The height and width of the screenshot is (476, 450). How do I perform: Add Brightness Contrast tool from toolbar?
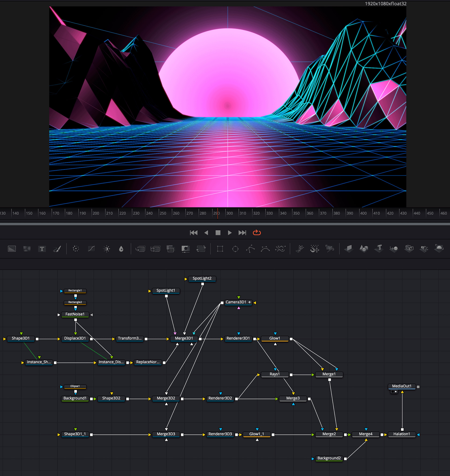[107, 249]
